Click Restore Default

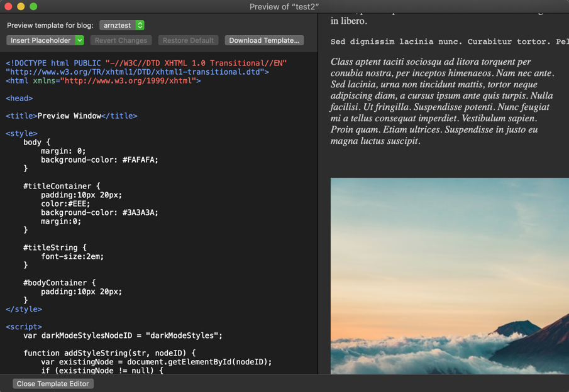click(188, 40)
